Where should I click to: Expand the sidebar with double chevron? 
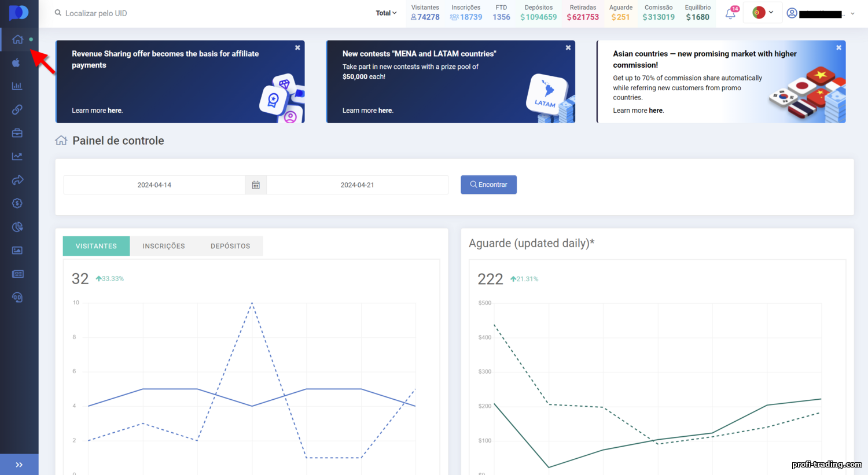tap(19, 465)
